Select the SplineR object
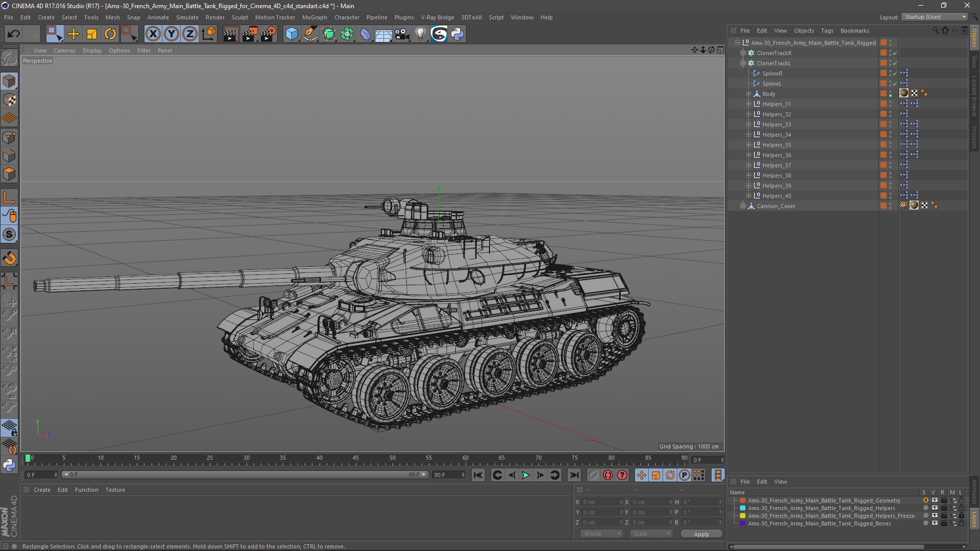This screenshot has width=980, height=551. [x=772, y=73]
